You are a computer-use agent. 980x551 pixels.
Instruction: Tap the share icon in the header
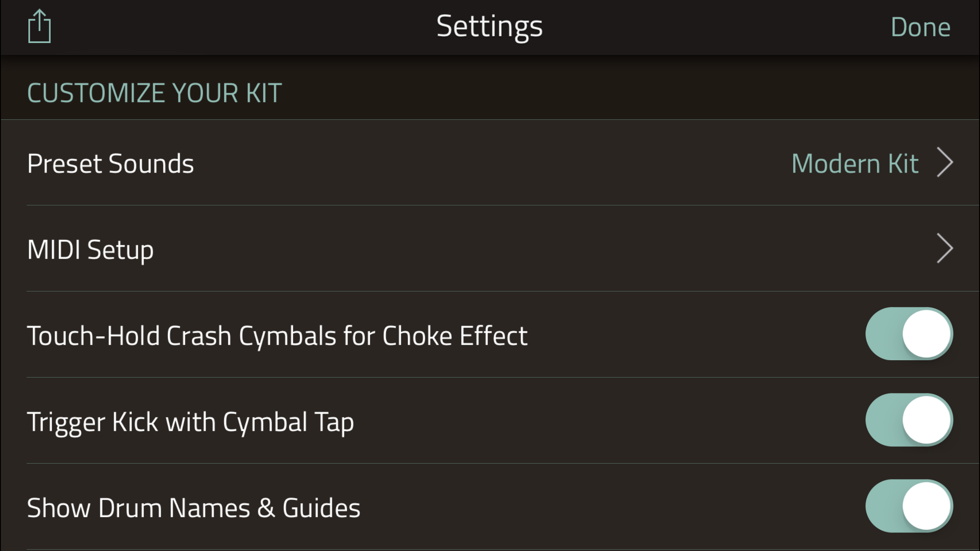click(x=40, y=27)
